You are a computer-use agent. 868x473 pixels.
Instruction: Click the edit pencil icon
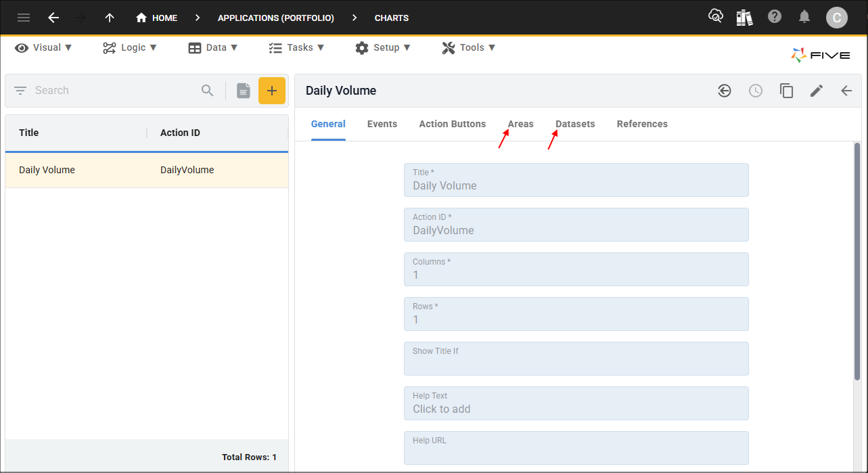click(817, 91)
